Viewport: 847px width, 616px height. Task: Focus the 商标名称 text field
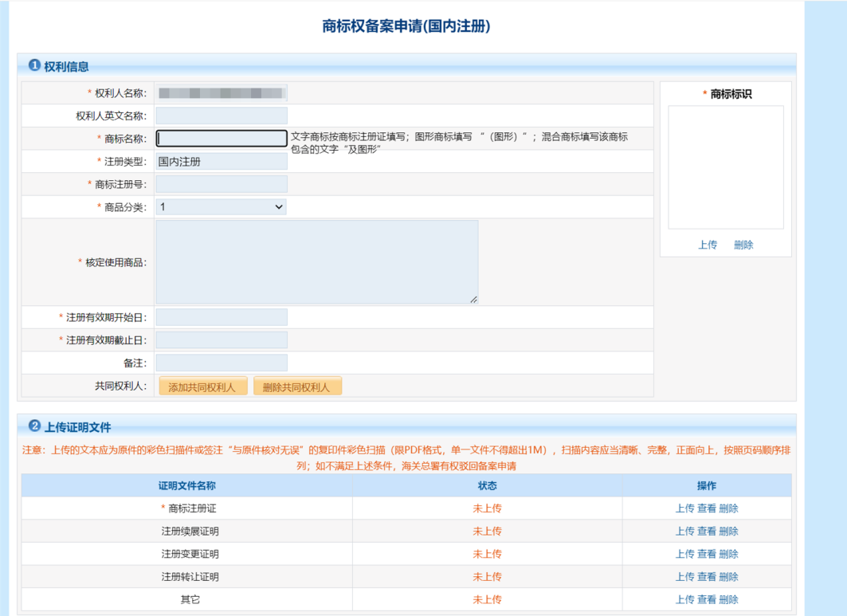coord(222,139)
